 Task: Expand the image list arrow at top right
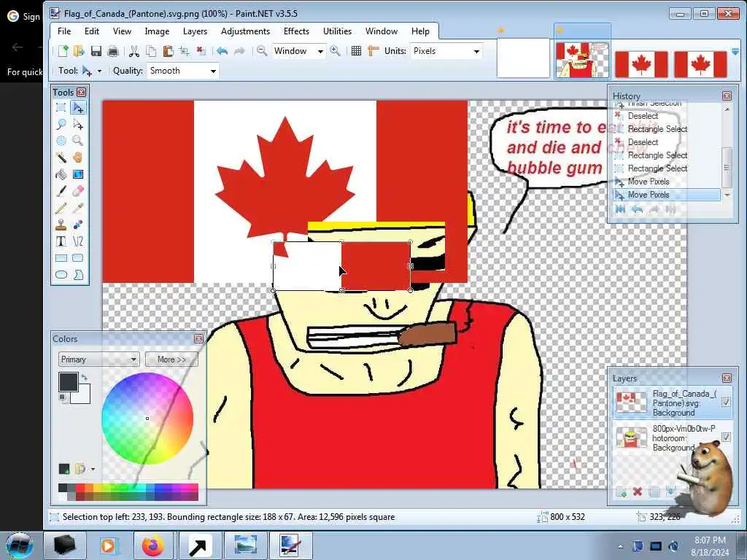click(735, 52)
